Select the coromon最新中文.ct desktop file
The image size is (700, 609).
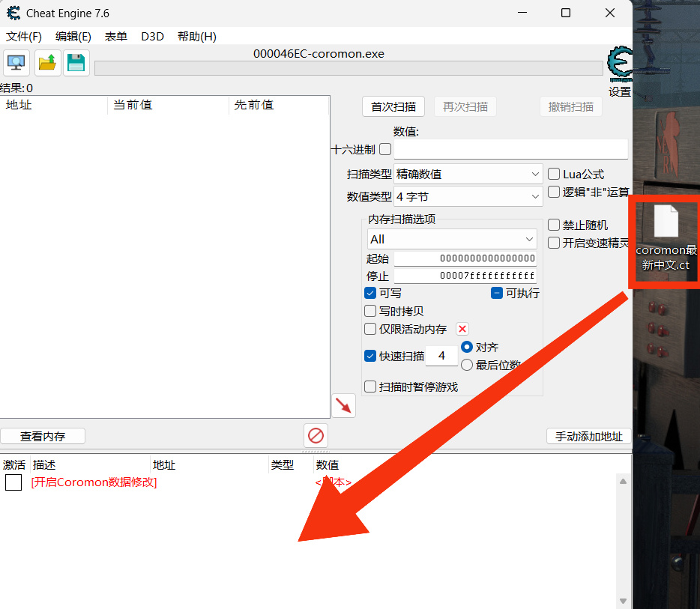point(666,237)
